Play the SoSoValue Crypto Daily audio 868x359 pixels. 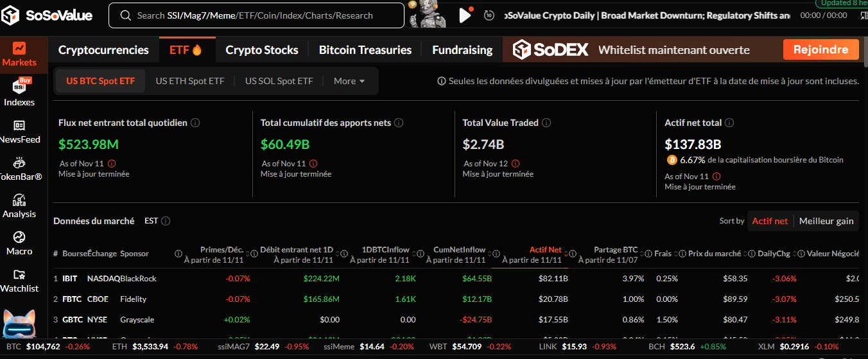pos(466,15)
